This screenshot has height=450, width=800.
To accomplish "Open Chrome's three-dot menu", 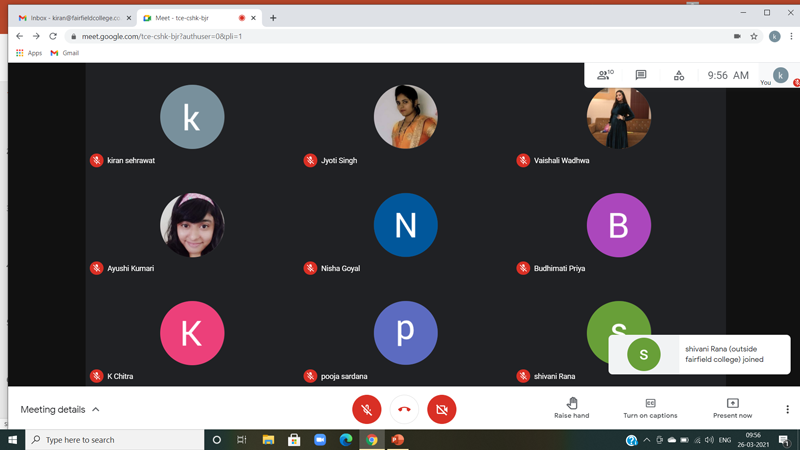I will [791, 36].
